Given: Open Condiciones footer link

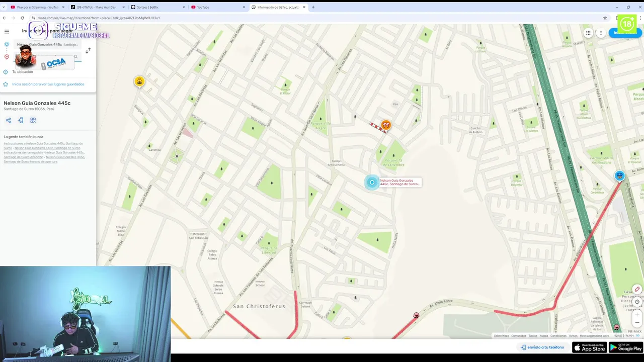Looking at the screenshot, I should [x=558, y=336].
